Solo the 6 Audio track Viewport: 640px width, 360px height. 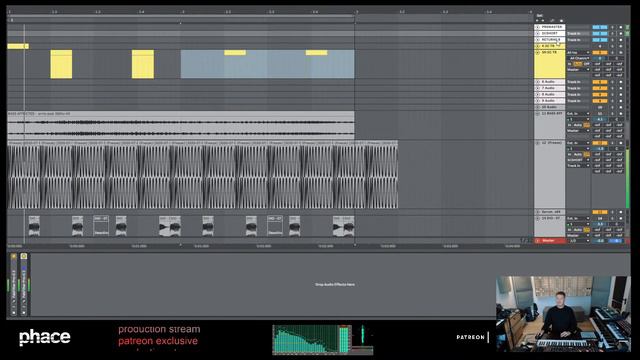click(x=612, y=82)
